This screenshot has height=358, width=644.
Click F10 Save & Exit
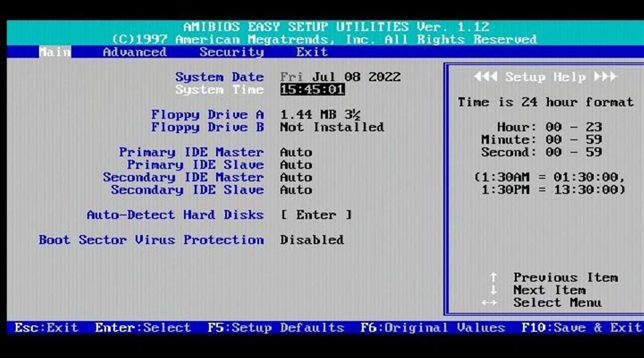(x=581, y=327)
